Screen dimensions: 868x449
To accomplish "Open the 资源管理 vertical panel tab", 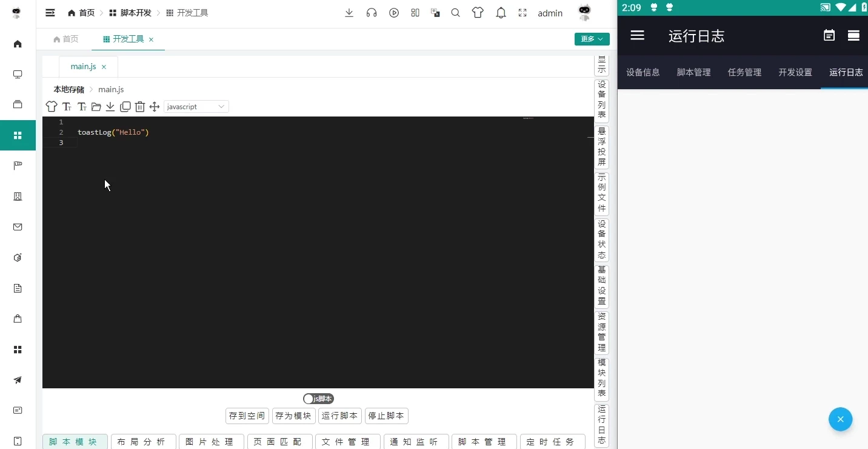I will [x=601, y=331].
